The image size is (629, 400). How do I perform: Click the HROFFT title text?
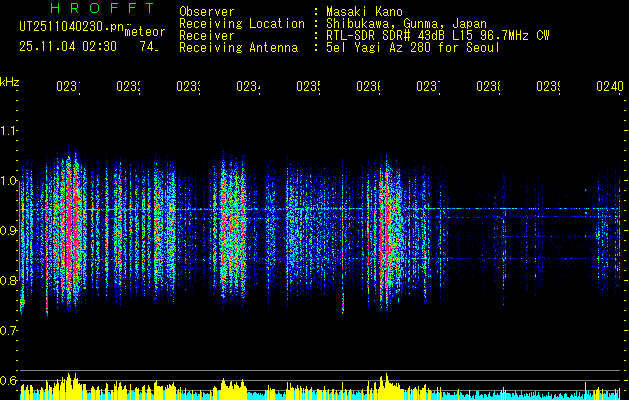coord(103,8)
